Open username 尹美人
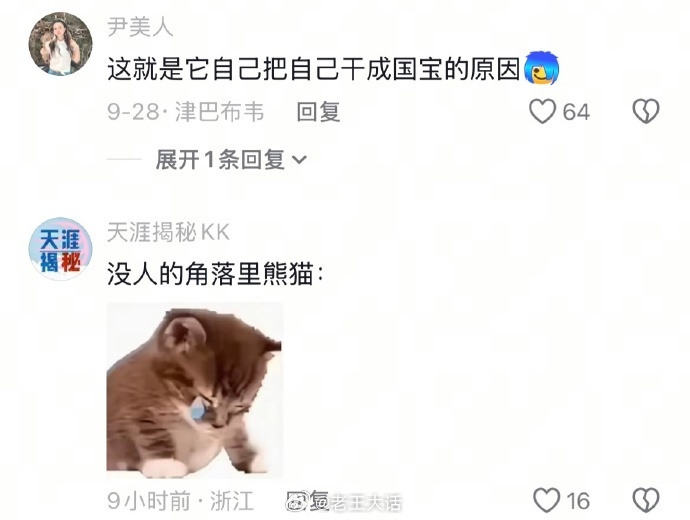 (x=140, y=27)
